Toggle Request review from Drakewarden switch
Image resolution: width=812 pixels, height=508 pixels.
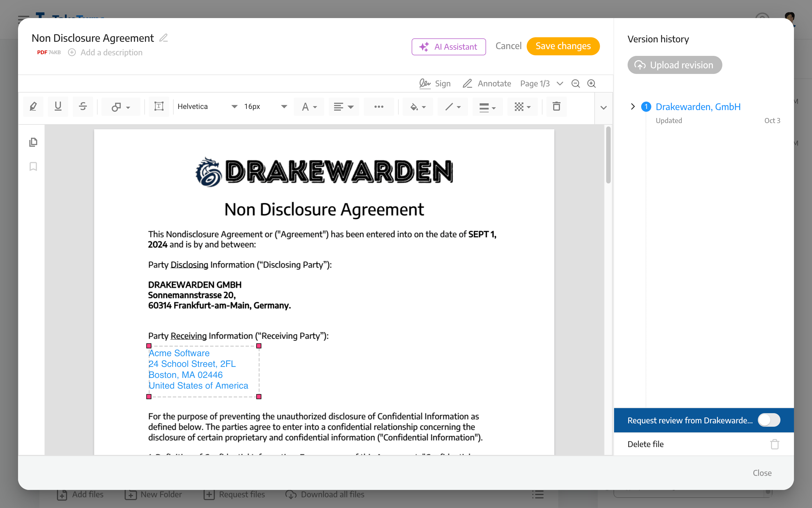coord(769,420)
